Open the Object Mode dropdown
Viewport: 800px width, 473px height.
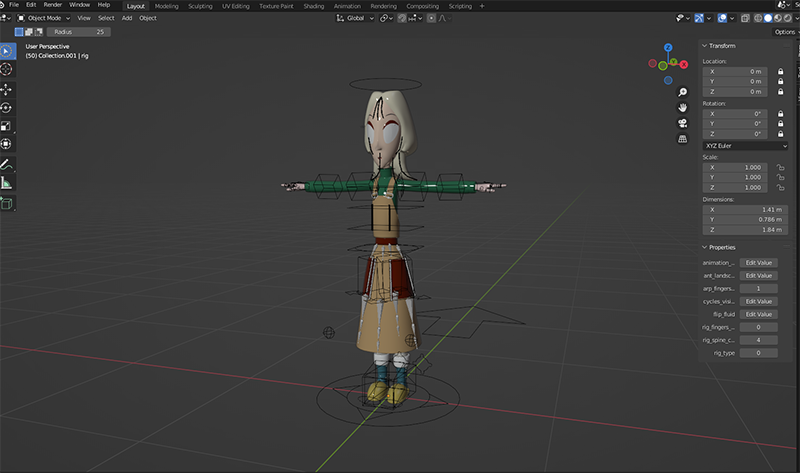pos(44,18)
